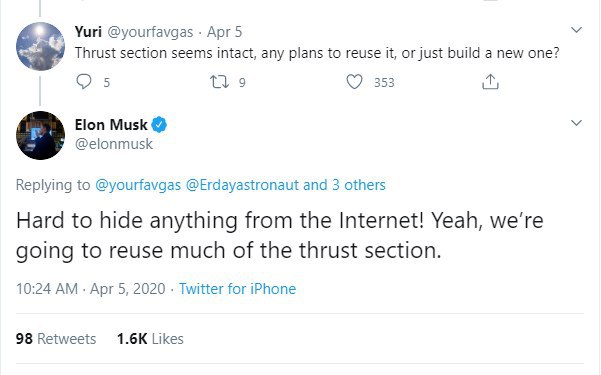View the list of 1.6K Likes

[x=150, y=339]
